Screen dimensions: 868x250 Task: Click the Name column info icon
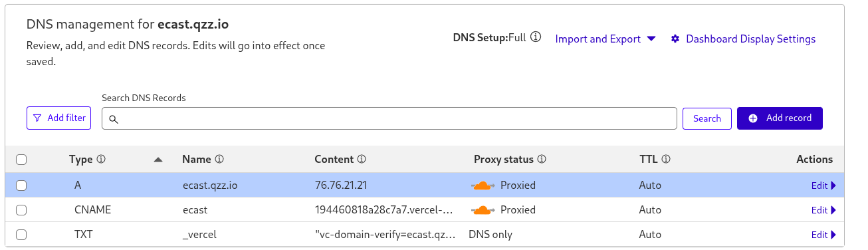219,160
